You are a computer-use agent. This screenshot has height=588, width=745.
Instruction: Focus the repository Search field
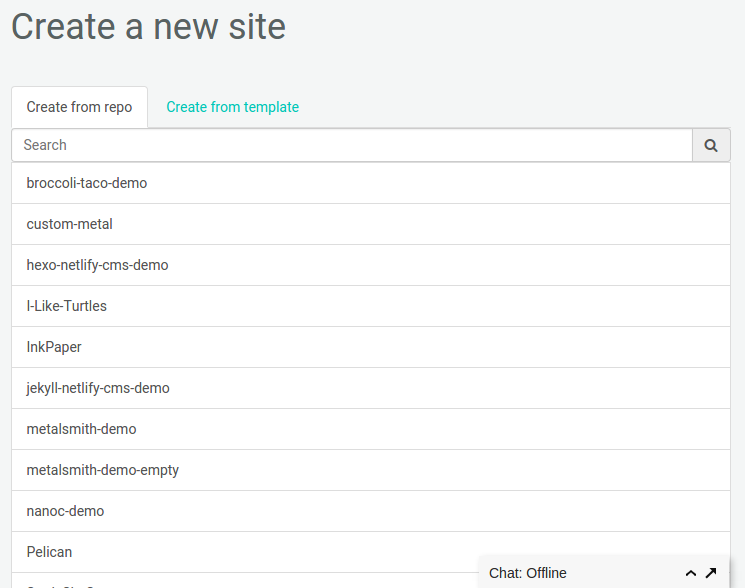[x=351, y=145]
